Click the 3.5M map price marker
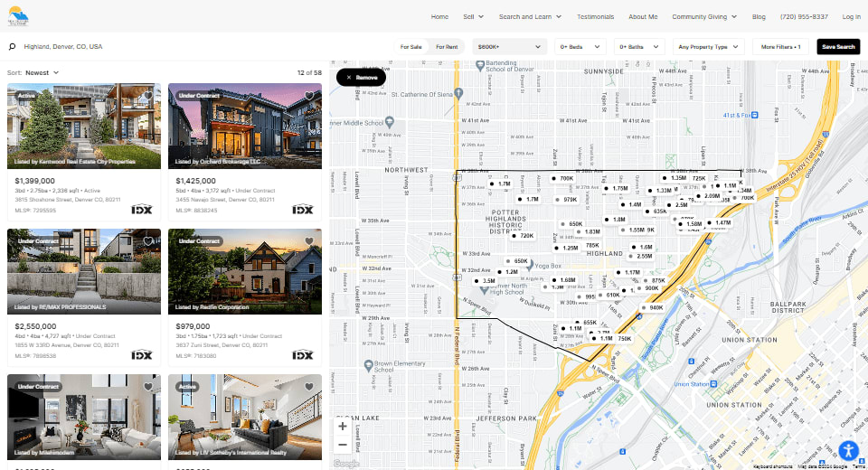The width and height of the screenshot is (868, 470). point(485,281)
